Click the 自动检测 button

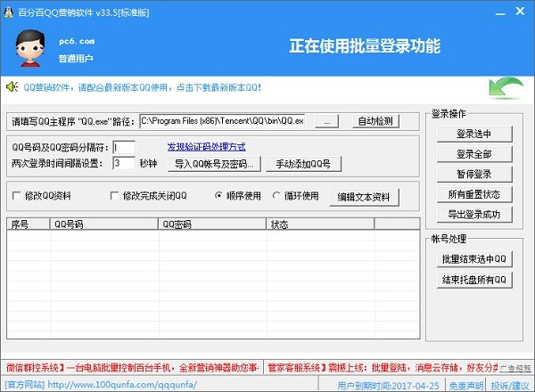[x=375, y=121]
